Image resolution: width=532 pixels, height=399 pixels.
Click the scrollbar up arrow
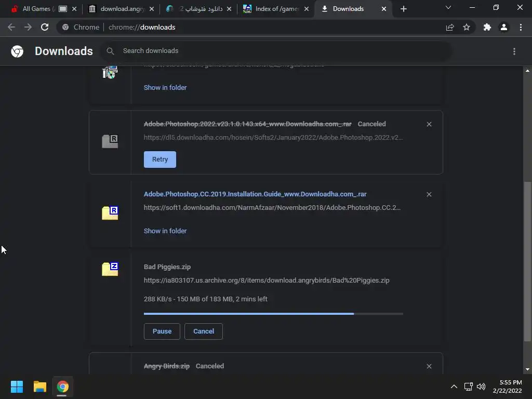coord(527,71)
